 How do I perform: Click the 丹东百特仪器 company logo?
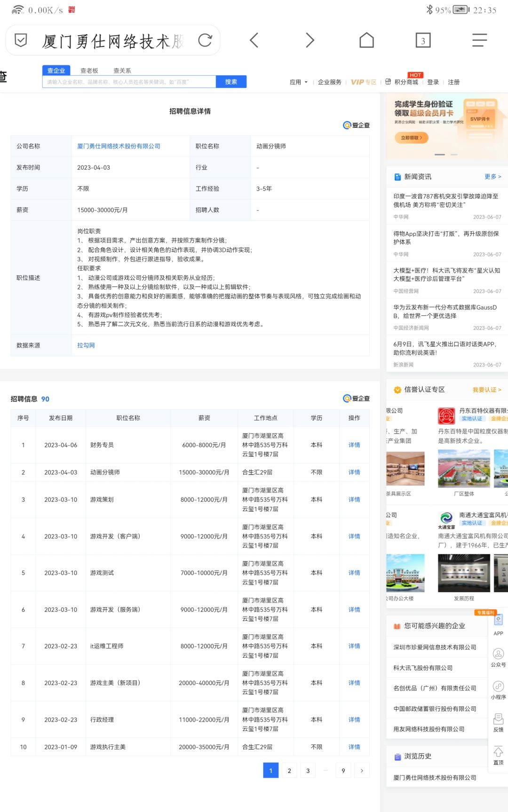pos(446,416)
